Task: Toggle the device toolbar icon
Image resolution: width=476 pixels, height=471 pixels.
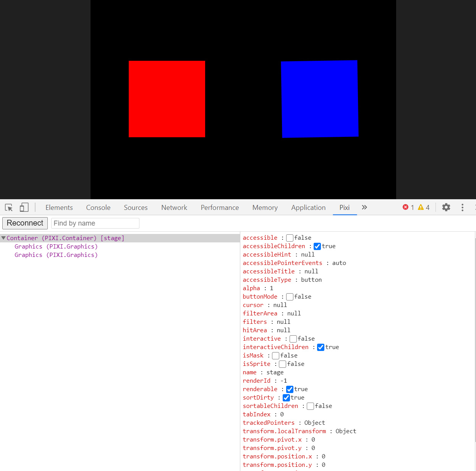Action: coord(24,208)
